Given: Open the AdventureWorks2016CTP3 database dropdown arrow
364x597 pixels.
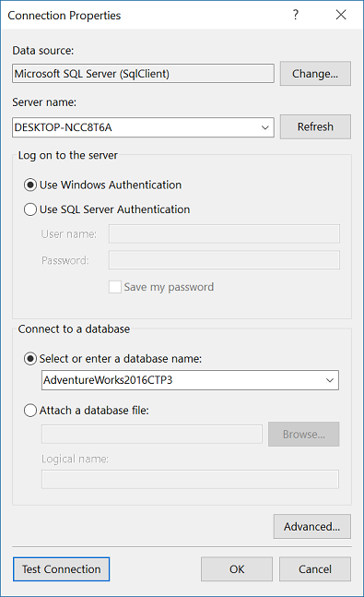Looking at the screenshot, I should coord(330,380).
